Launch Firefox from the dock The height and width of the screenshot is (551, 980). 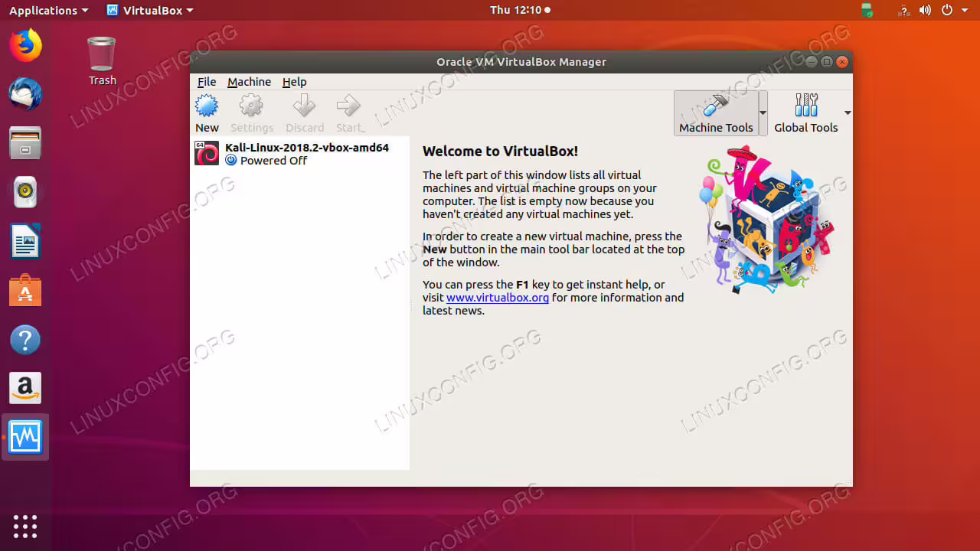[25, 45]
